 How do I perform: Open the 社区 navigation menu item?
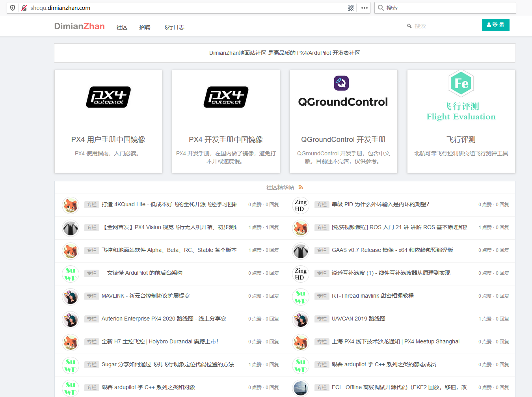coord(122,27)
